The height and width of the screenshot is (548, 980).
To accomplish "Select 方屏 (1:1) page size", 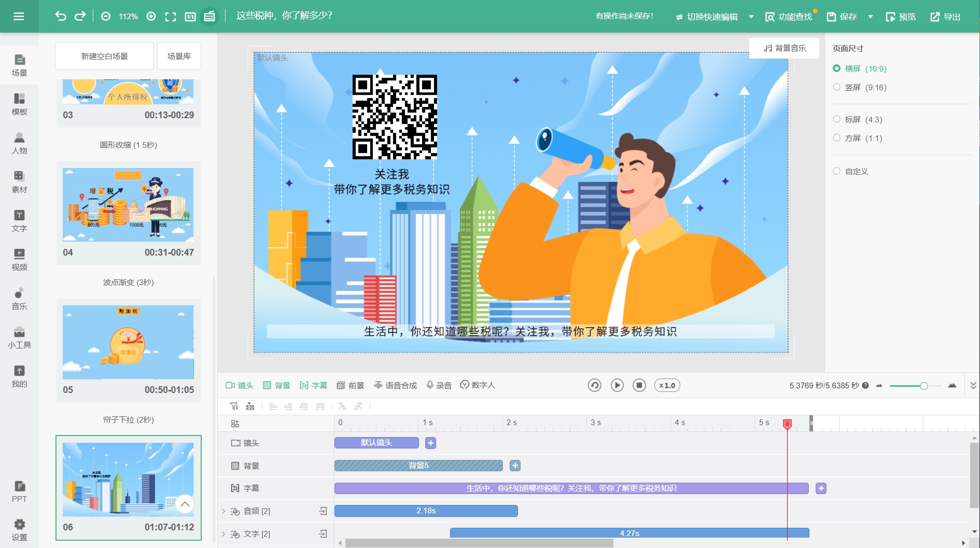I will coord(858,138).
